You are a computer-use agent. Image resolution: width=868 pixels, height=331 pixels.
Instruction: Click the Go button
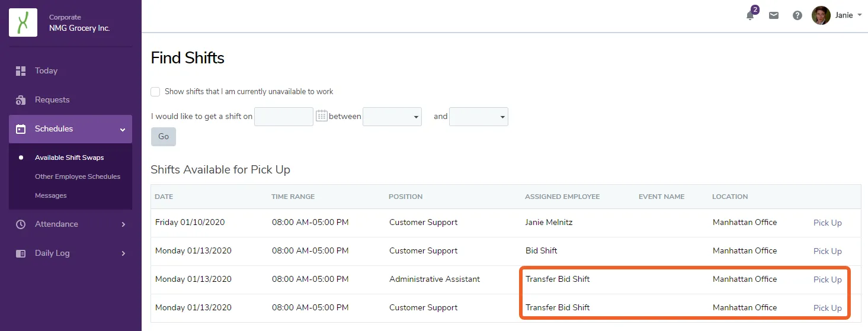164,136
